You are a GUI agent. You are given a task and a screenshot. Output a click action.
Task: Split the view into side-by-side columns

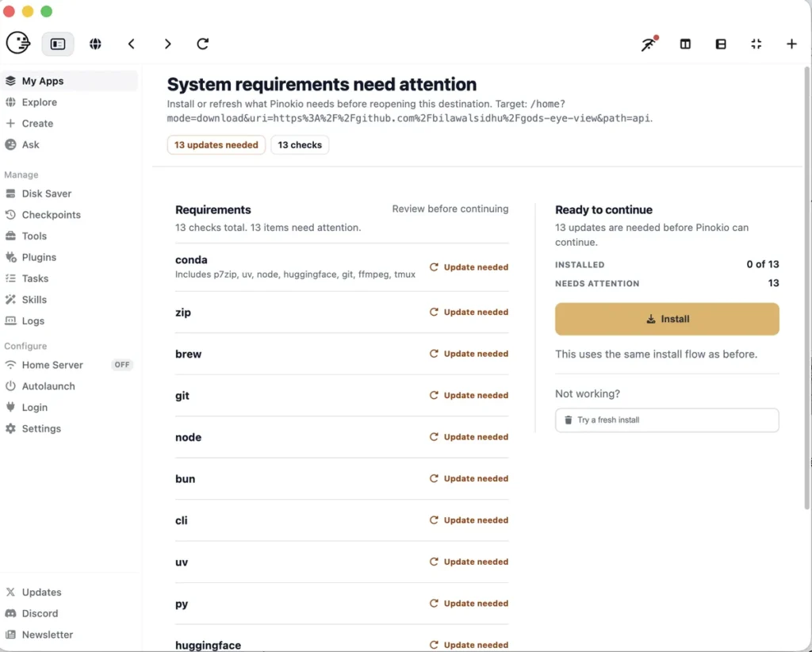coord(685,44)
